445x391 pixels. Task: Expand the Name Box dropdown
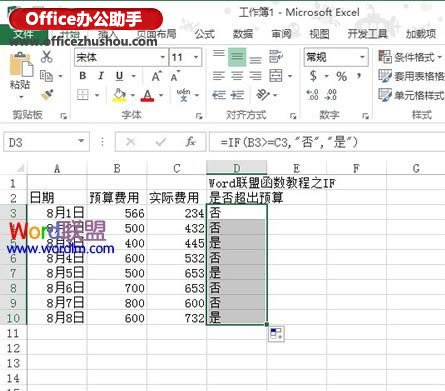tap(81, 141)
